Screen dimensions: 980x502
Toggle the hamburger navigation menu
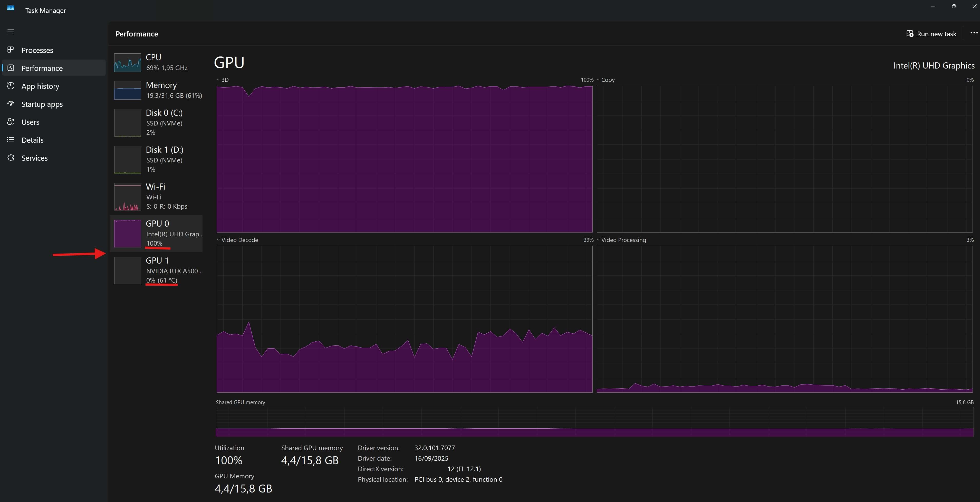click(x=11, y=32)
